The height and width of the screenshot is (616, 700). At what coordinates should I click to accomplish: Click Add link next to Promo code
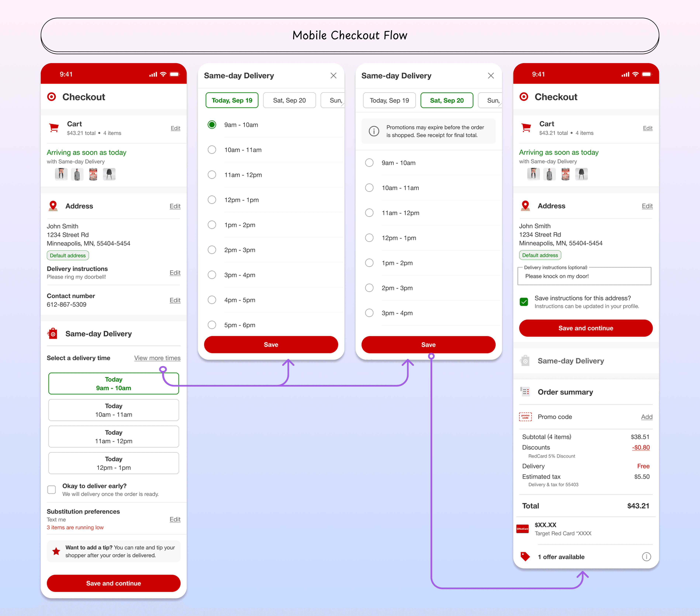coord(647,417)
